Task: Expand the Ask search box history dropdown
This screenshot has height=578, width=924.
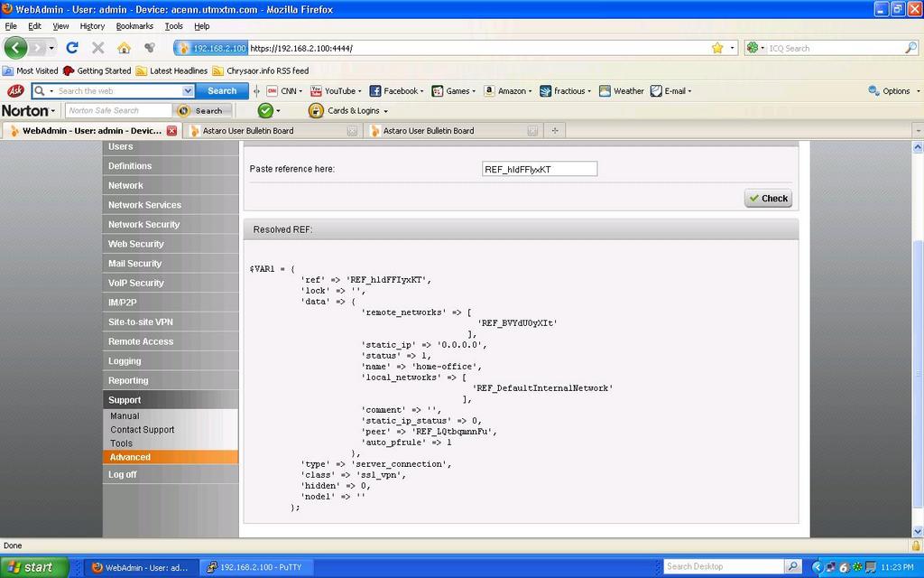Action: (x=188, y=90)
